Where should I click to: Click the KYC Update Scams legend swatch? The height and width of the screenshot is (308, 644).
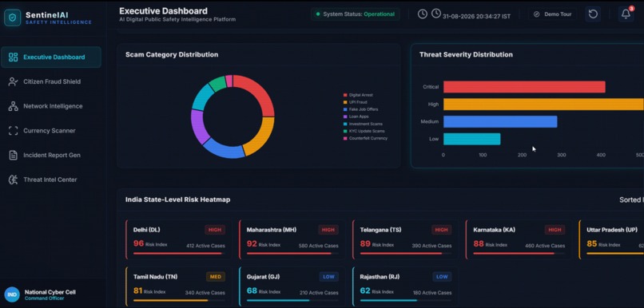point(345,131)
